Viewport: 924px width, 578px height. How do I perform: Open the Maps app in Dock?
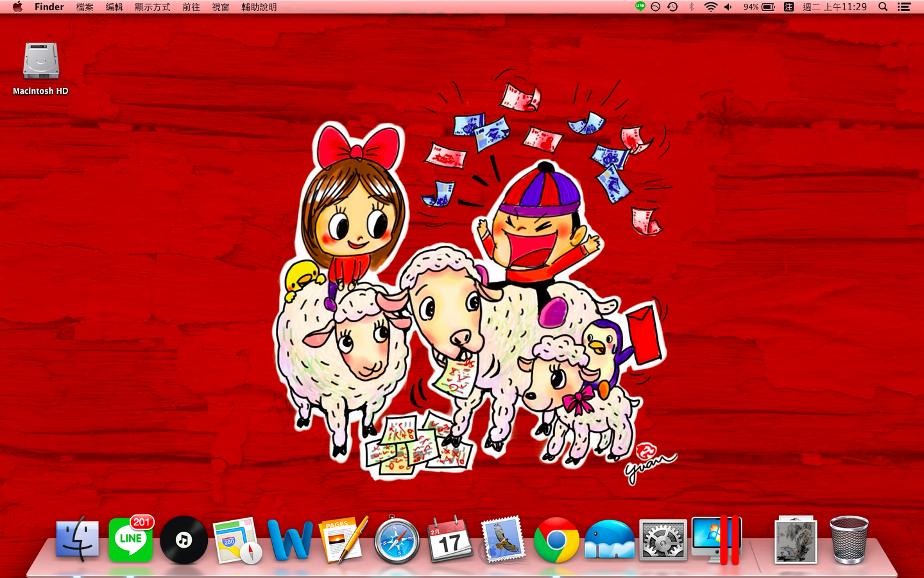click(237, 540)
